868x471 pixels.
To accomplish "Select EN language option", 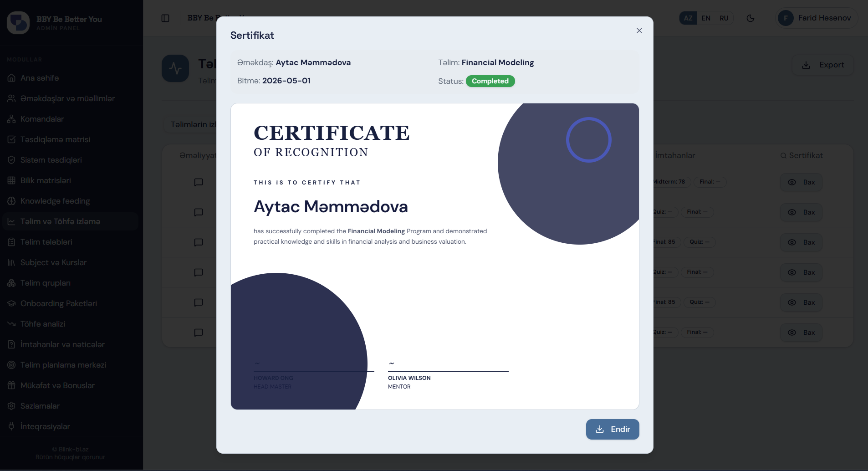I will [706, 18].
